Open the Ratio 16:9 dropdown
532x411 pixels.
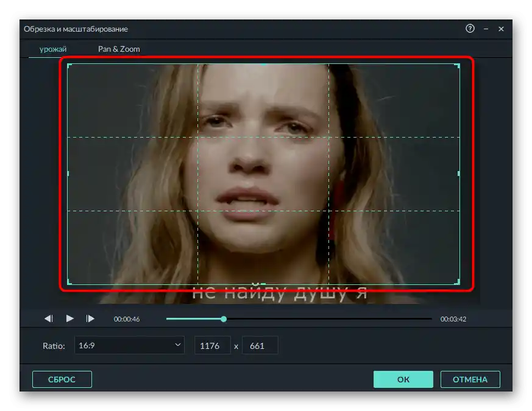point(129,345)
